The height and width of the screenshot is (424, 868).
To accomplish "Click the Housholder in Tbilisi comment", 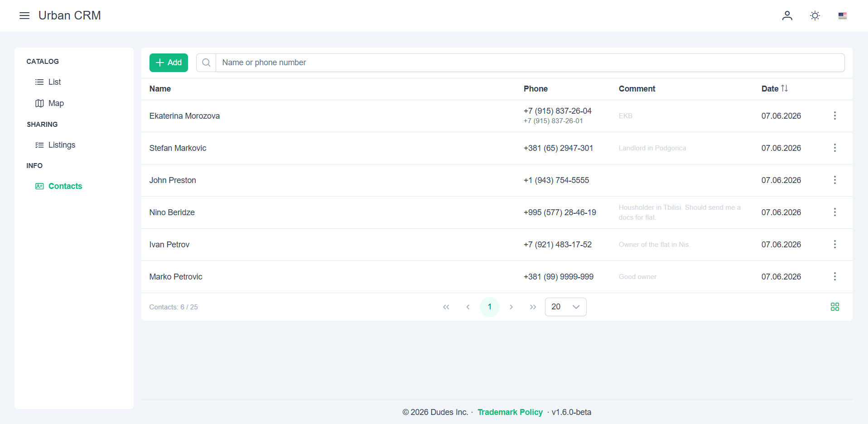I will (680, 212).
